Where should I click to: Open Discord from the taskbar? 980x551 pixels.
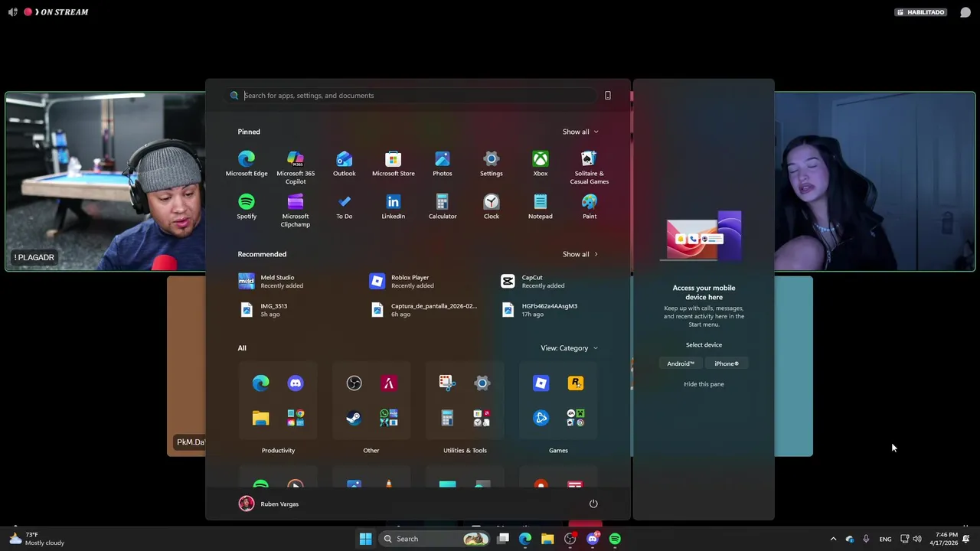(x=593, y=539)
